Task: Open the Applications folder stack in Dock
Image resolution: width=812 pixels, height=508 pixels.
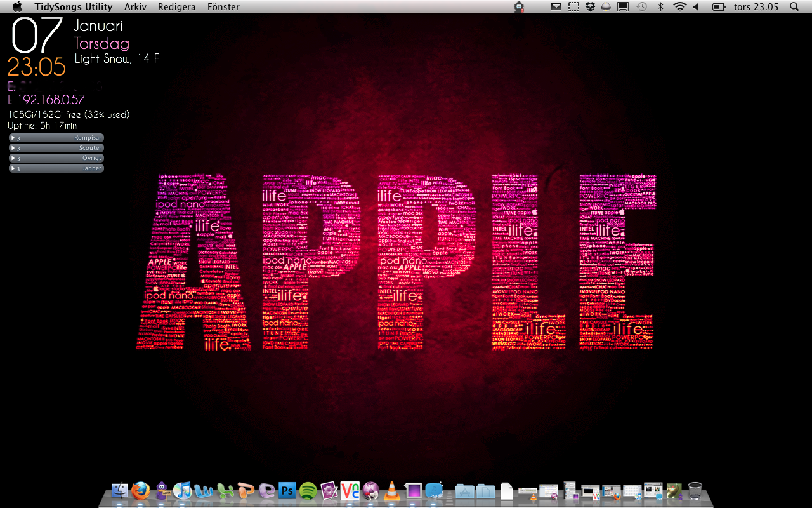Action: pos(464,491)
